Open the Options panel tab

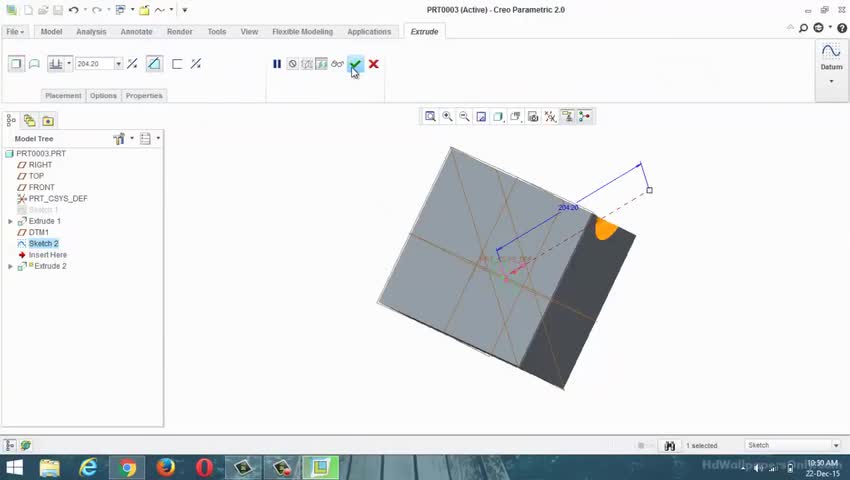[103, 95]
